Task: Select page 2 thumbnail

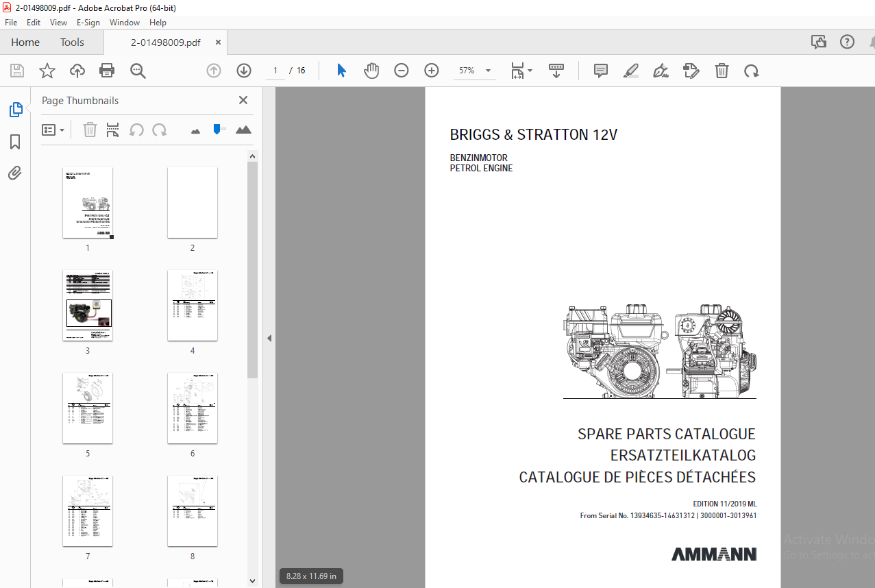Action: tap(193, 203)
